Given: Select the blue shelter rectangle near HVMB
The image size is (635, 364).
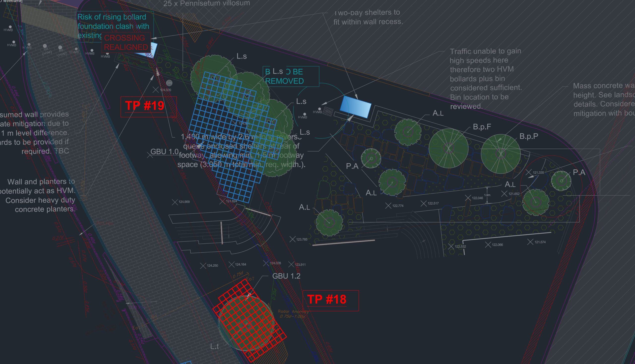Looking at the screenshot, I should click(x=355, y=107).
